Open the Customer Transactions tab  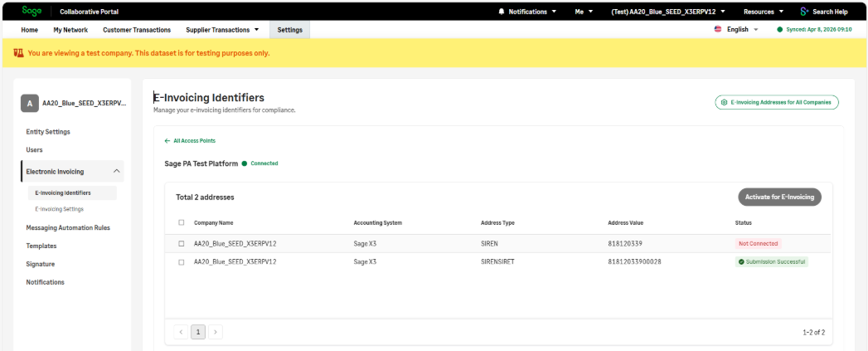pos(137,30)
